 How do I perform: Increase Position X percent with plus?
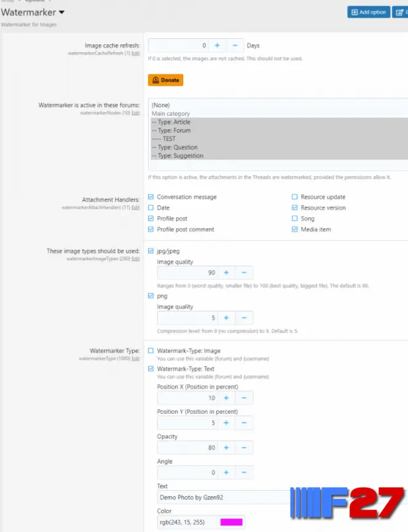226,398
